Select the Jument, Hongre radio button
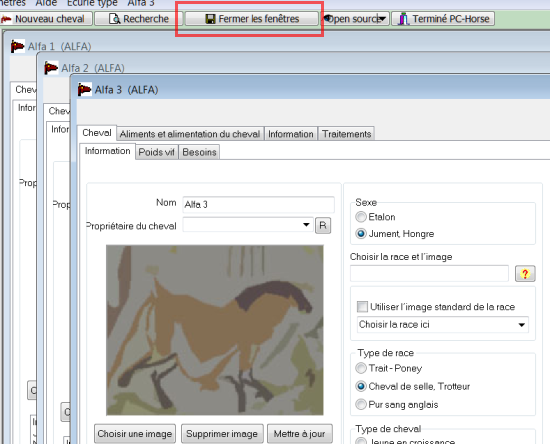 (361, 234)
